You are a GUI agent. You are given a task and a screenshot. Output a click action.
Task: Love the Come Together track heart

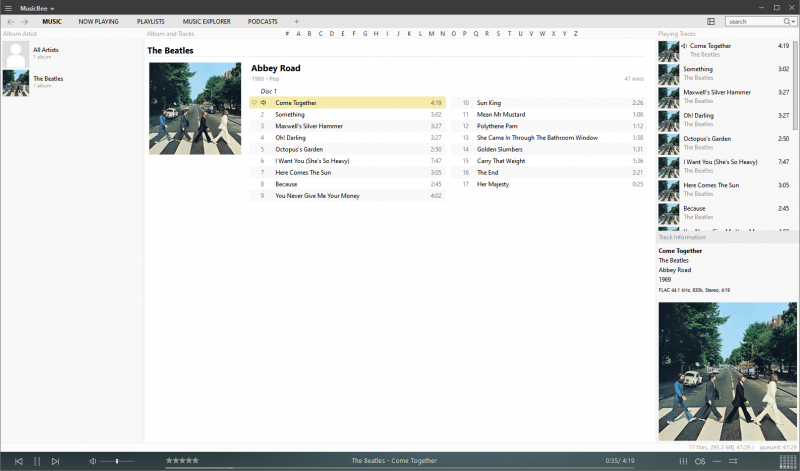click(254, 102)
